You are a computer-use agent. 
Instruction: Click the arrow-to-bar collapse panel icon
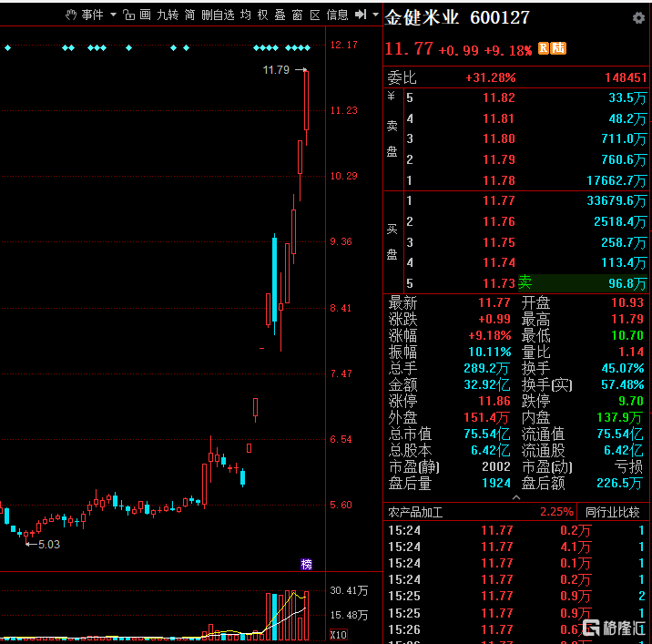pyautogui.click(x=361, y=15)
